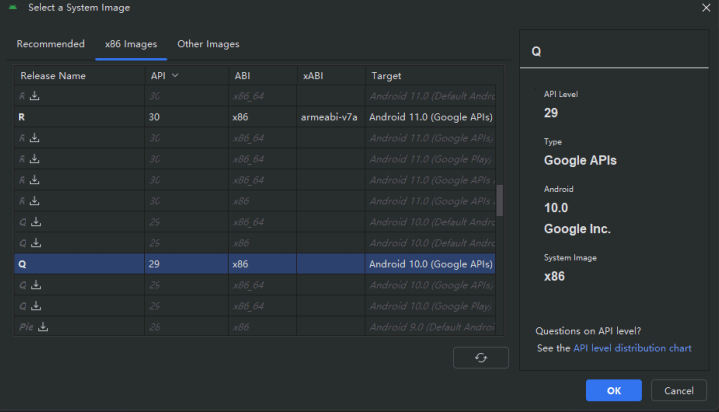
Task: Select the x86 Images tab
Action: pyautogui.click(x=131, y=44)
